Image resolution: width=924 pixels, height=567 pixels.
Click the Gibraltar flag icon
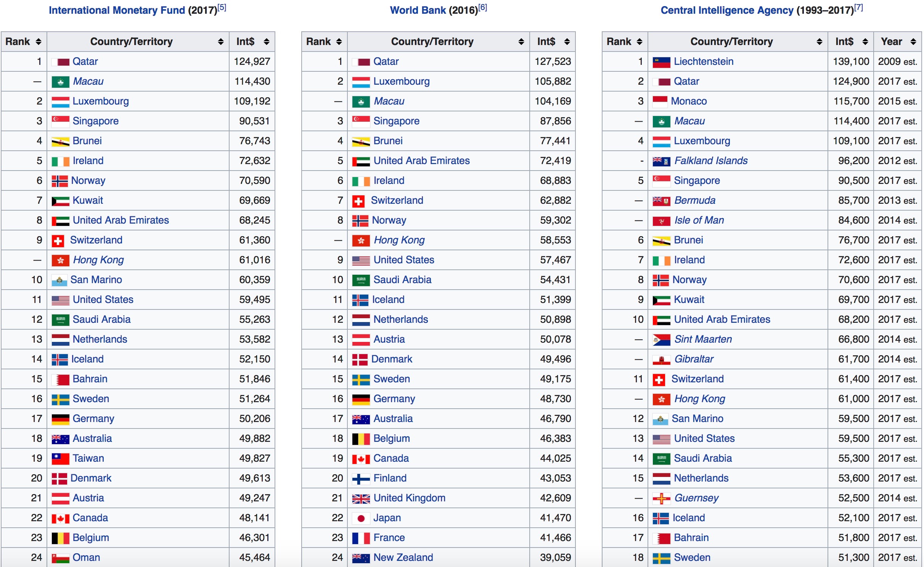coord(662,360)
